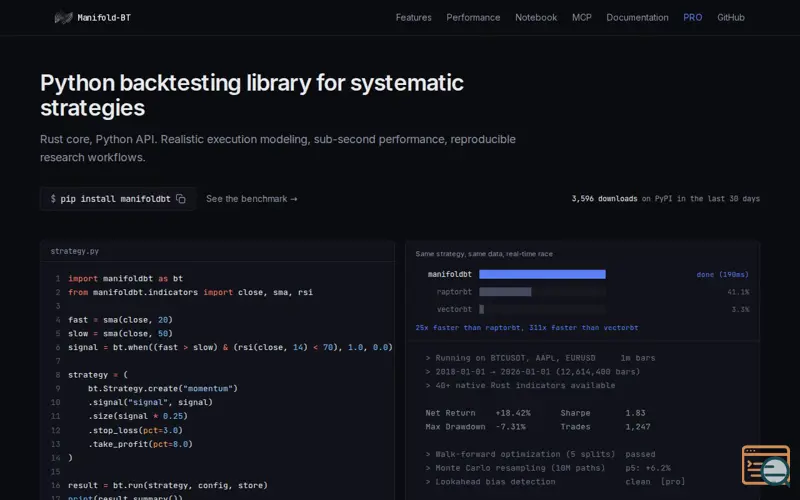800x500 pixels.
Task: Click the 'manifoldbt' race label
Action: [449, 274]
